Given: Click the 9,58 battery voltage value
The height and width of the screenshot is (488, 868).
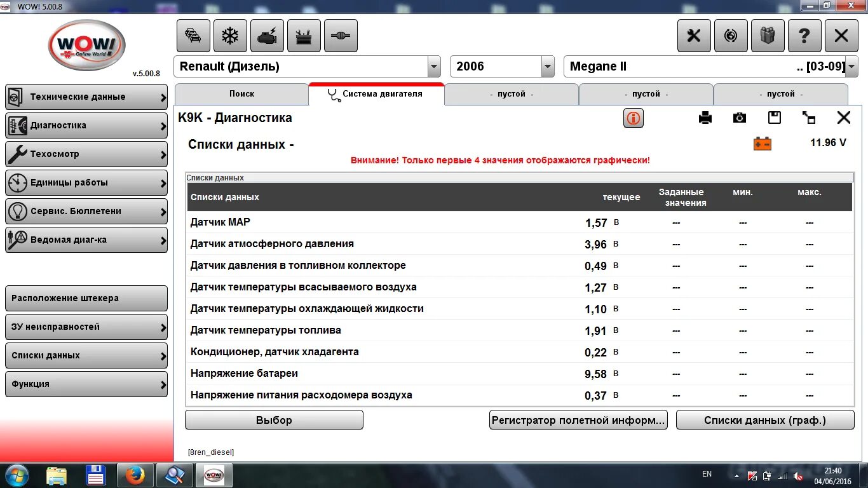Looking at the screenshot, I should tap(596, 374).
